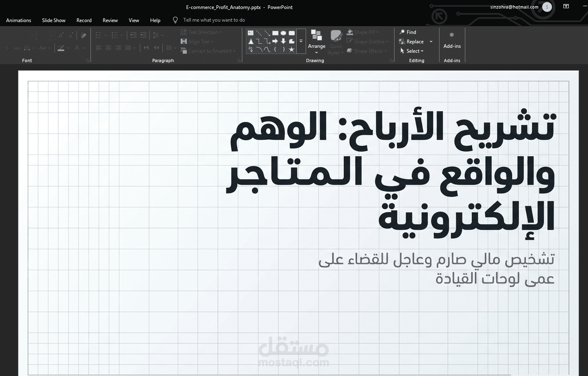Image resolution: width=588 pixels, height=376 pixels.
Task: Open the View tab
Action: coord(134,20)
